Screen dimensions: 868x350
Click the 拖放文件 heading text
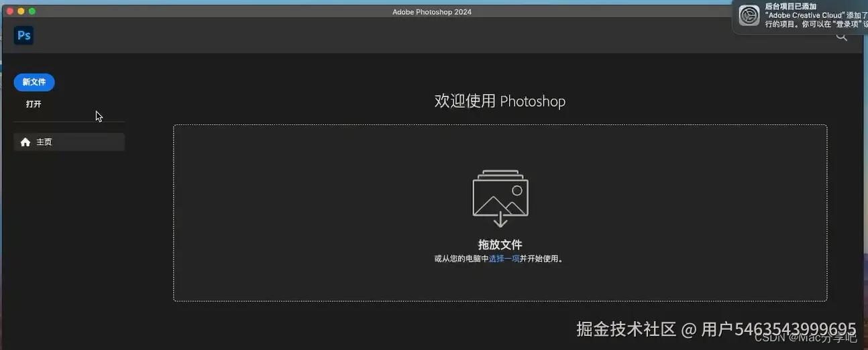pos(500,245)
